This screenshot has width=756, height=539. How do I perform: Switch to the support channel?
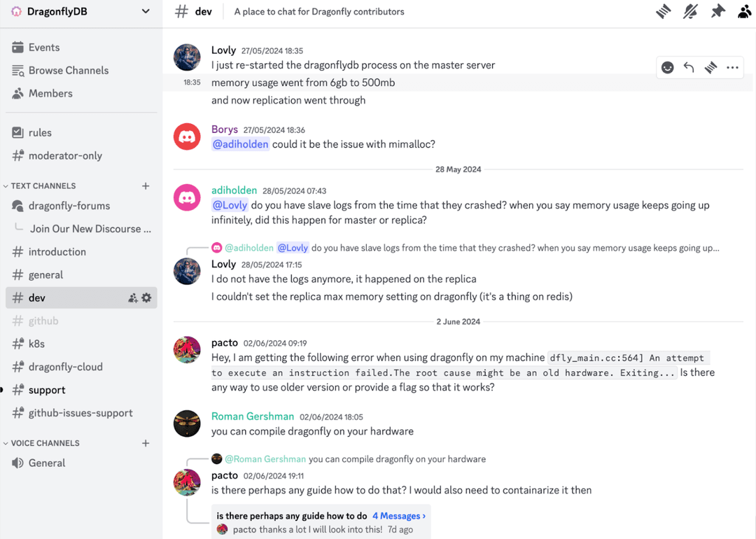pyautogui.click(x=47, y=390)
